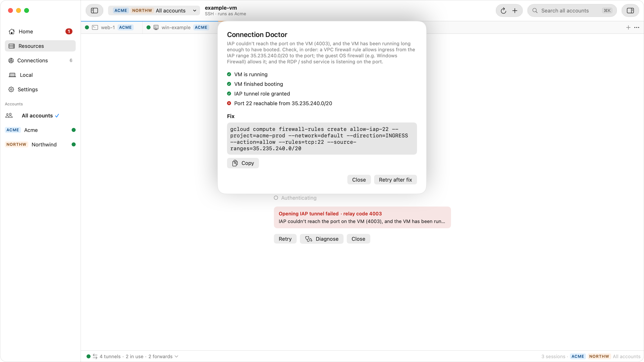Click the tunnels arrows icon in status bar
Viewport: 644px width, 362px height.
(95, 356)
